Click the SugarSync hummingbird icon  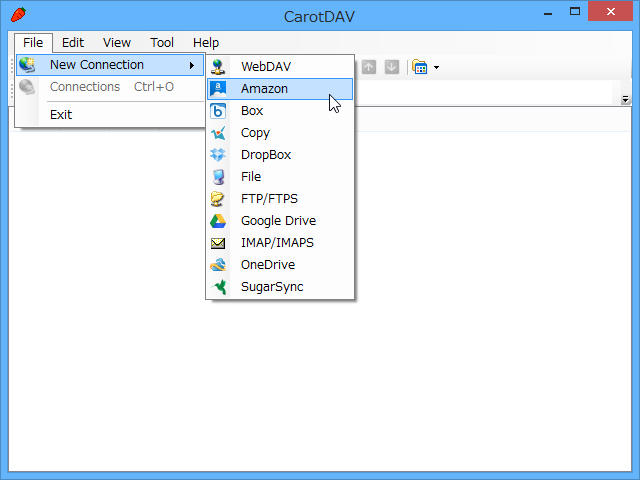(x=219, y=287)
